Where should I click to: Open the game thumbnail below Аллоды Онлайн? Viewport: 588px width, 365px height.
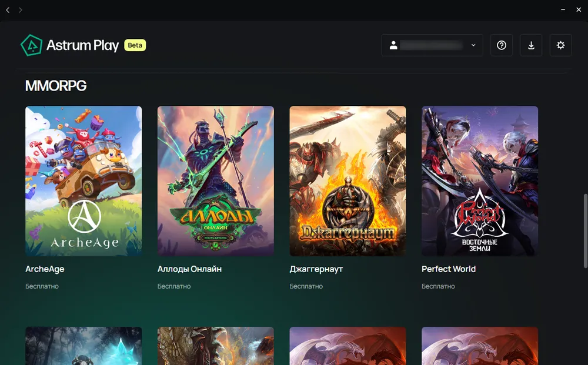[216, 346]
